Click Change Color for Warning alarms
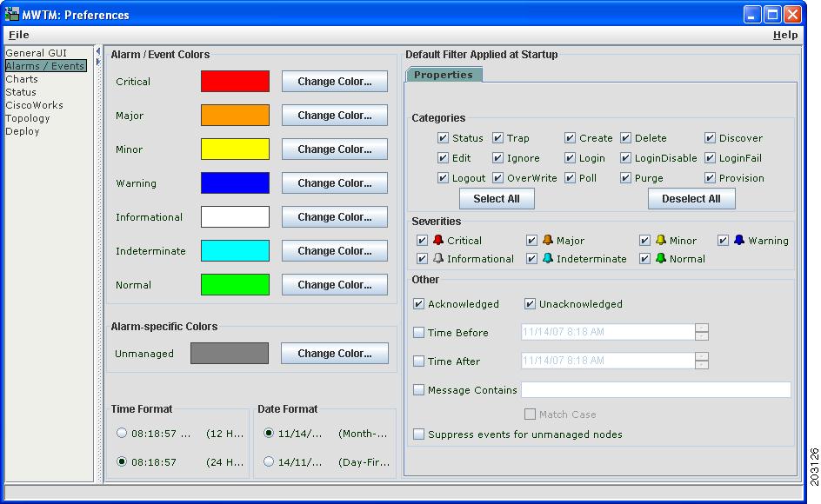821x504 pixels. (x=335, y=183)
